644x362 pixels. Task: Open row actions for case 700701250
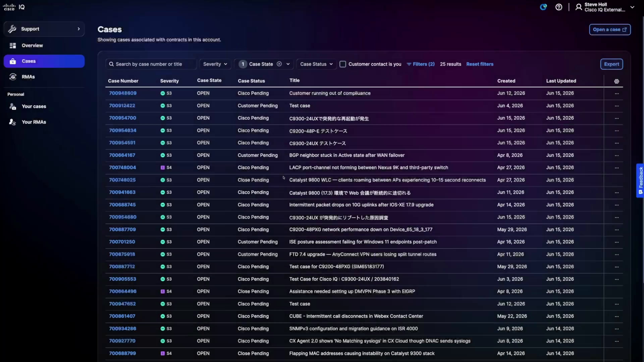[x=616, y=242]
